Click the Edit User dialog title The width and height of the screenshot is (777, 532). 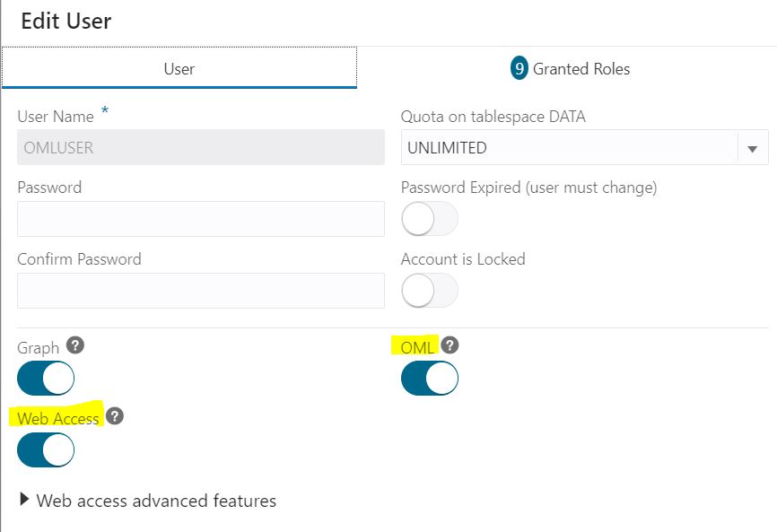click(x=66, y=21)
